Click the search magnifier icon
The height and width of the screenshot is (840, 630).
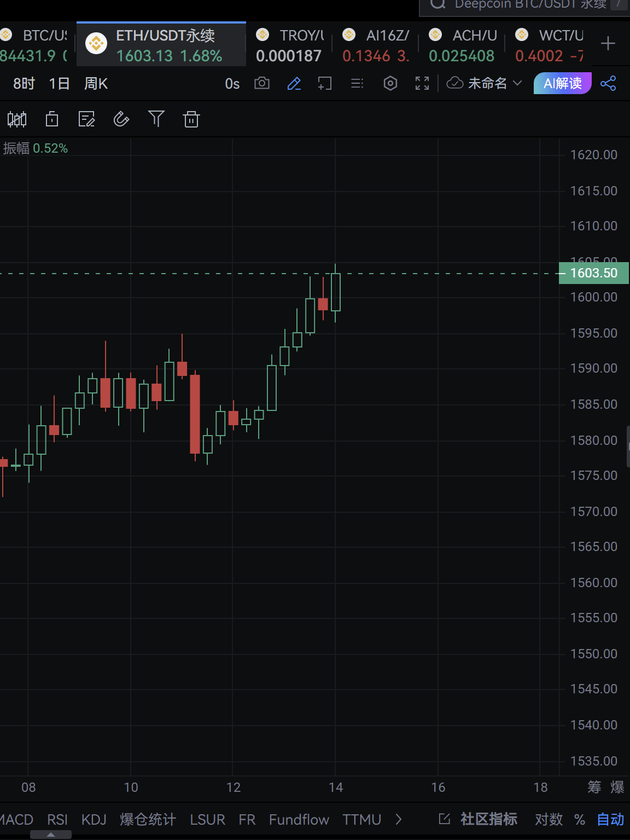(x=437, y=4)
